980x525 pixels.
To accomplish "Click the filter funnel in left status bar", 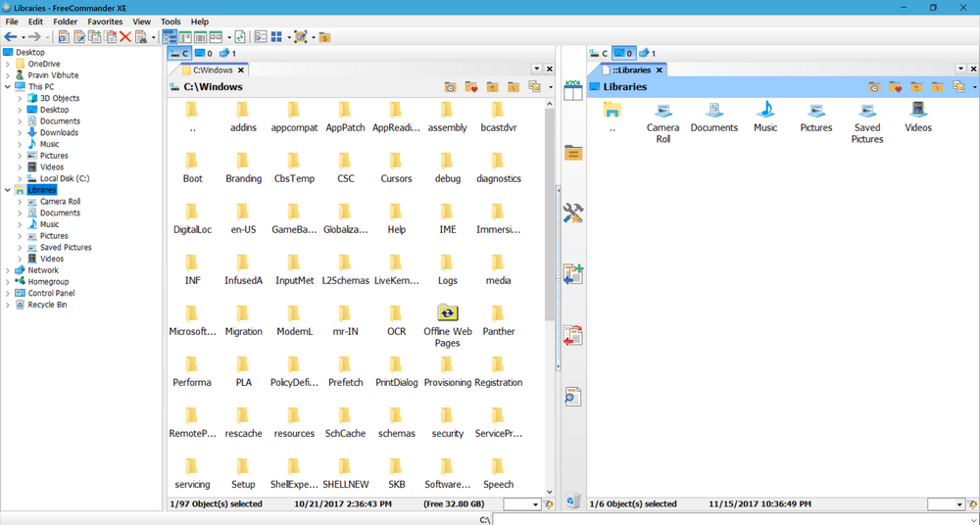I will 549,504.
